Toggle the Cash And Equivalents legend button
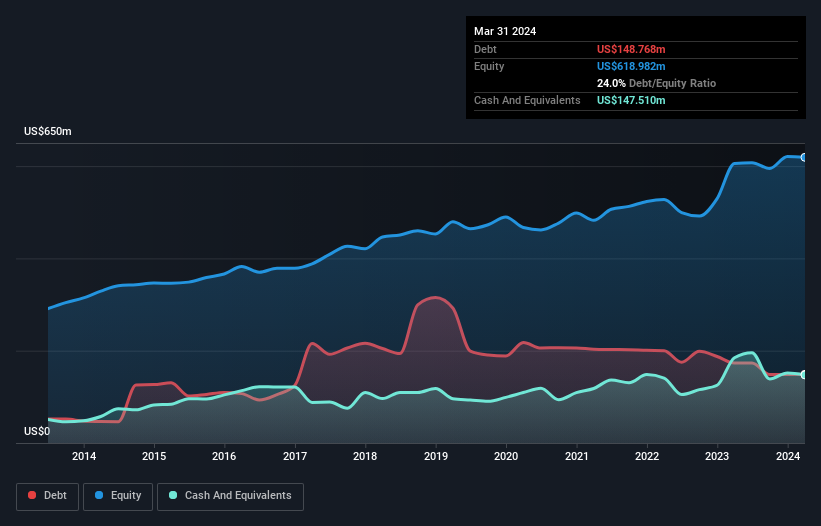This screenshot has height=526, width=821. pos(230,496)
